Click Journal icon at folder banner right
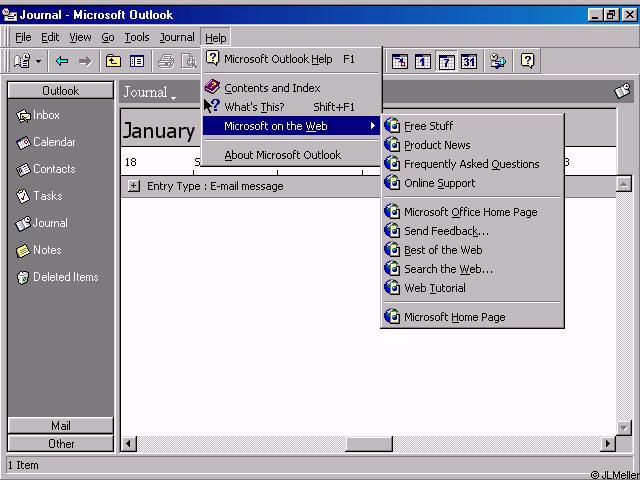The image size is (640, 480). pos(623,91)
